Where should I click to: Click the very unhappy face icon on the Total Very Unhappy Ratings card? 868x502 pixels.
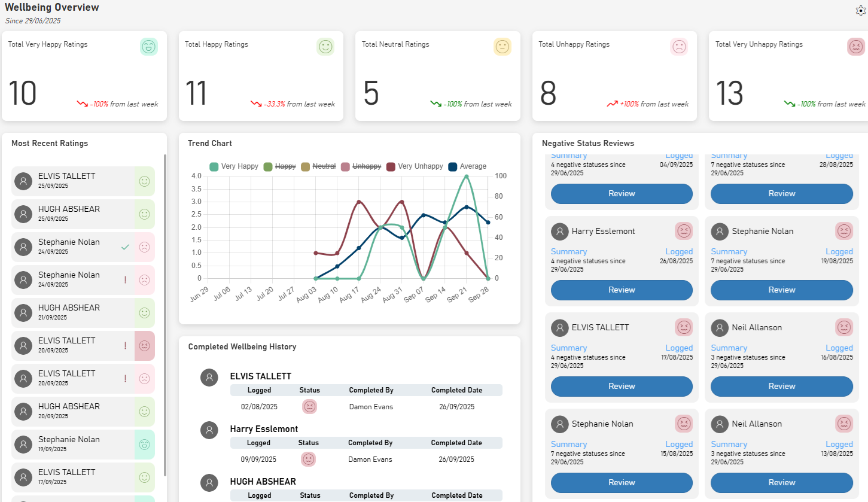tap(856, 47)
